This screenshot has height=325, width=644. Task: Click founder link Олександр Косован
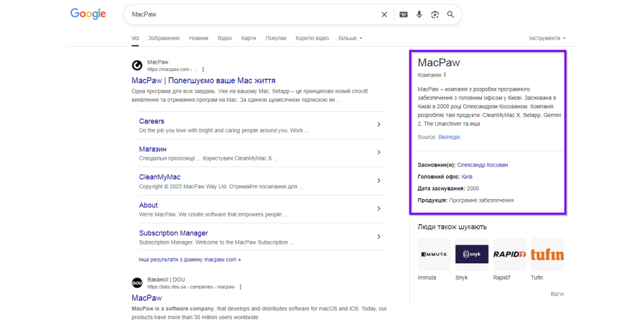coord(483,165)
